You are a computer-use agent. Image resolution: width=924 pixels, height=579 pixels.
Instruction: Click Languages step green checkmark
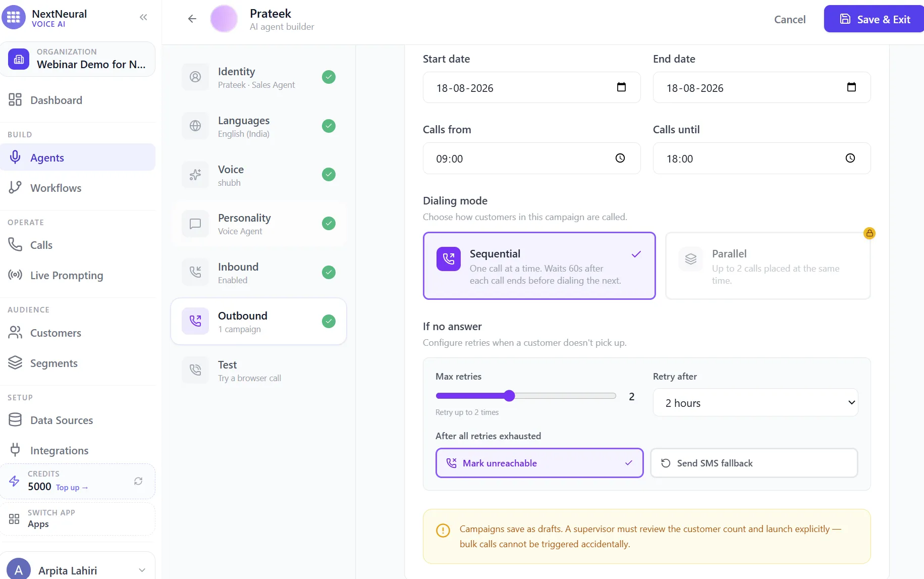click(329, 126)
